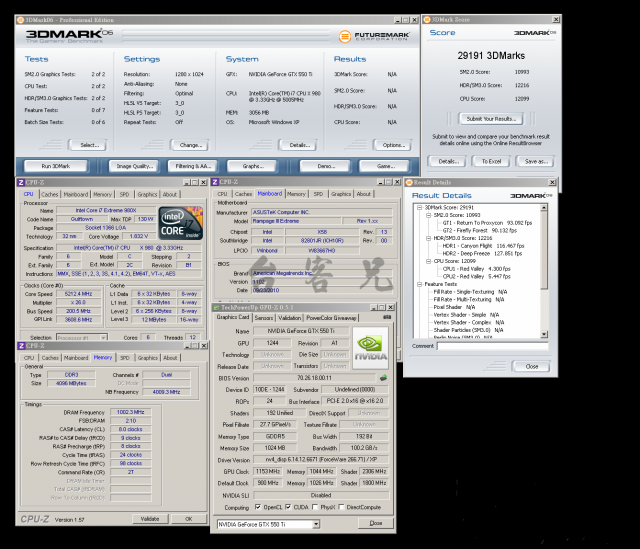The image size is (640, 549).
Task: Click the GPU-Z BIOS save chip icon
Action: click(383, 378)
